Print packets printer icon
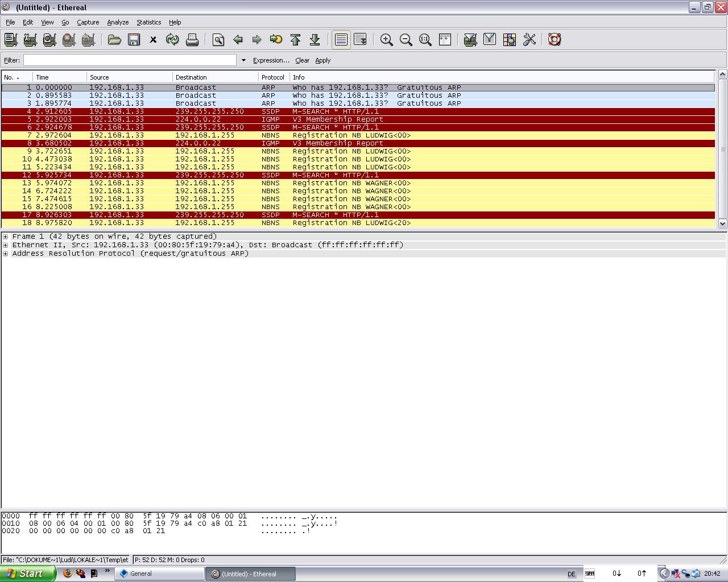Viewport: 728px width, 582px height. coord(192,39)
